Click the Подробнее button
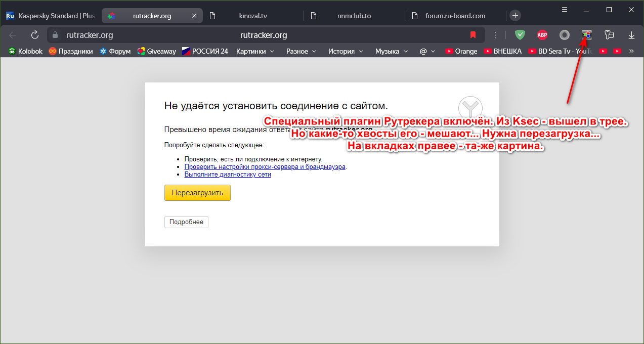Screen dimensions: 644x344 186,222
